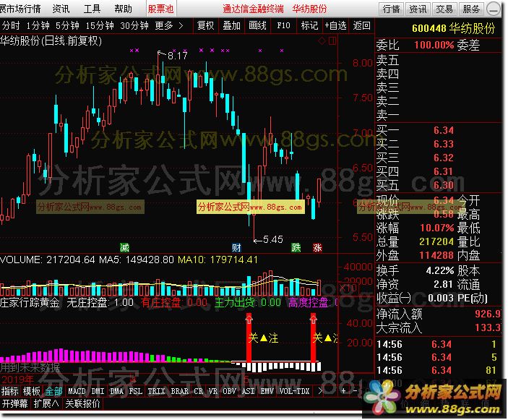The height and width of the screenshot is (420, 508).
Task: Click the 买一 price 6.34
Action: pyautogui.click(x=444, y=130)
